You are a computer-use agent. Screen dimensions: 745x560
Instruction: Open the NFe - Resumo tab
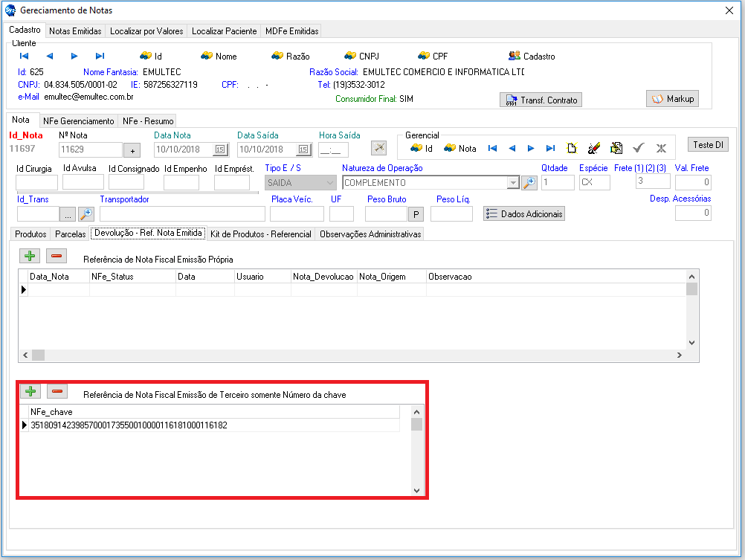[x=149, y=120]
